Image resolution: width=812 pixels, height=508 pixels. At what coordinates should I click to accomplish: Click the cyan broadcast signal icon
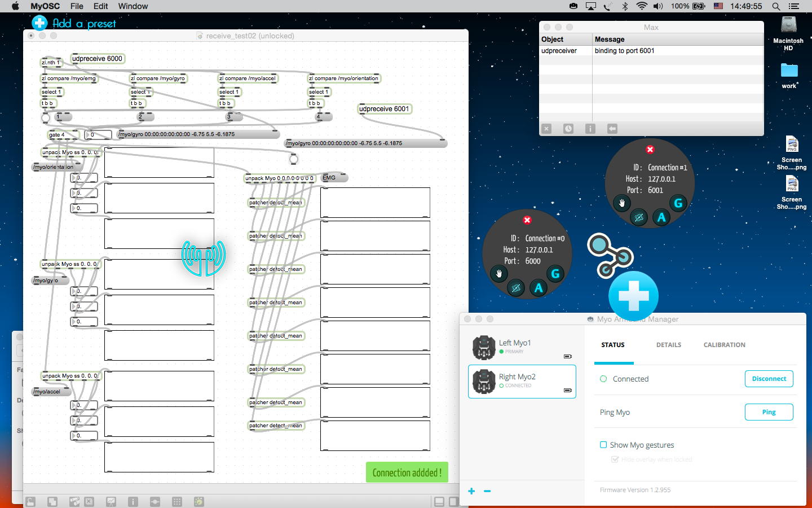pyautogui.click(x=204, y=258)
